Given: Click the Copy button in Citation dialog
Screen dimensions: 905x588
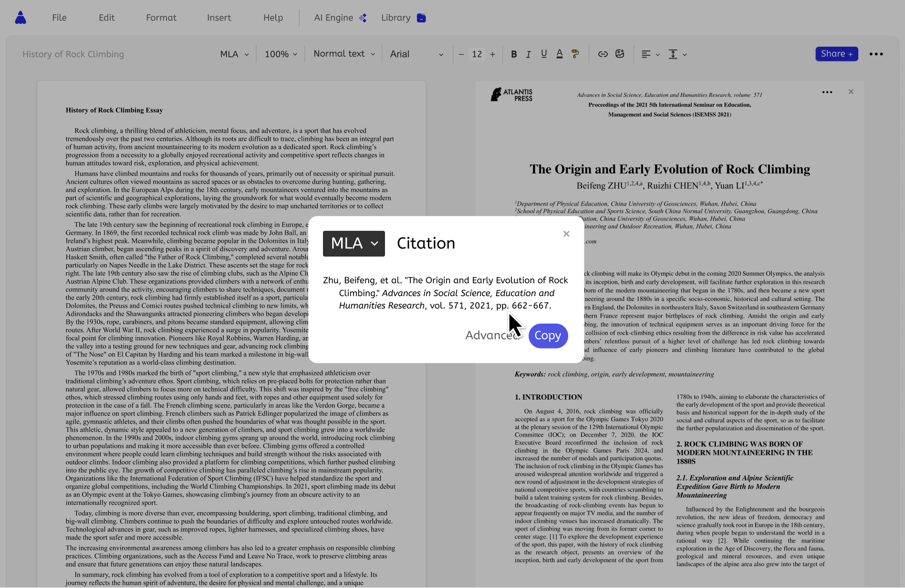Looking at the screenshot, I should [x=548, y=336].
